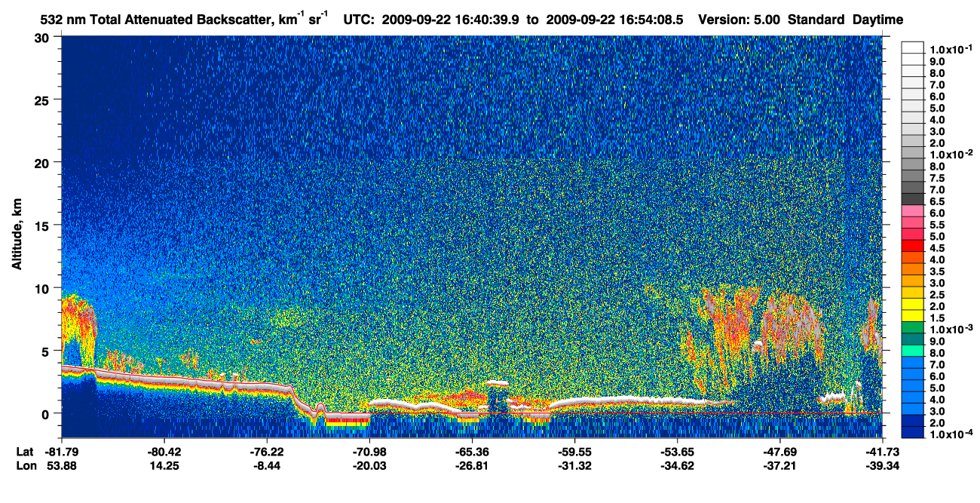The height and width of the screenshot is (503, 980).
Task: Click the latitude value '-65.36'
Action: tap(471, 452)
